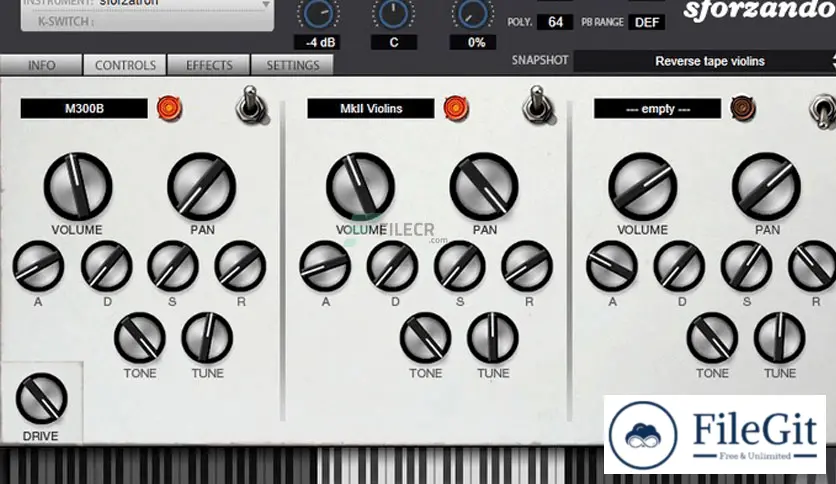Switch to the CONTROLS tab
The image size is (836, 484).
click(125, 65)
